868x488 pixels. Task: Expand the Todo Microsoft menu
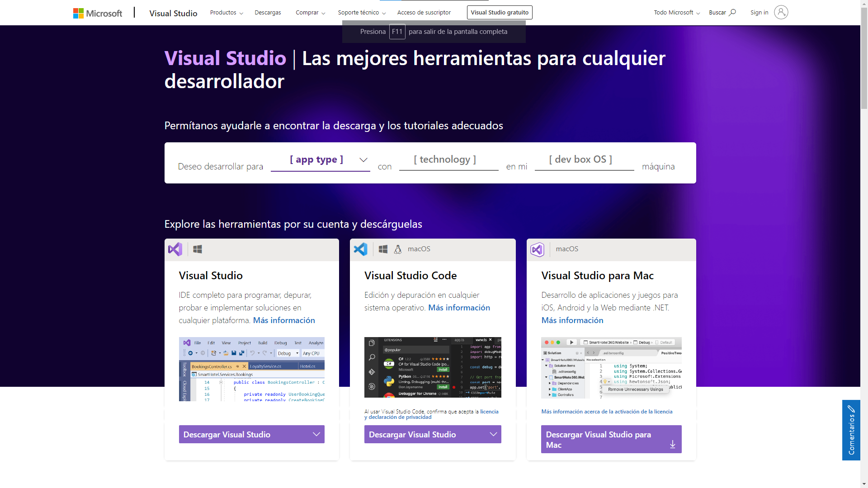(x=677, y=13)
